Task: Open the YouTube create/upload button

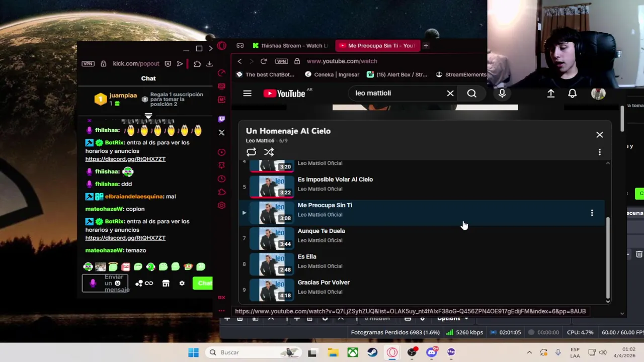Action: pyautogui.click(x=551, y=94)
